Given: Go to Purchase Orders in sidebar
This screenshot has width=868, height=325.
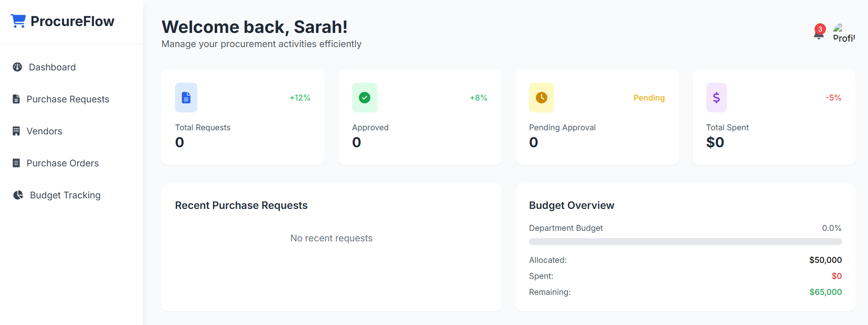Looking at the screenshot, I should [x=63, y=163].
